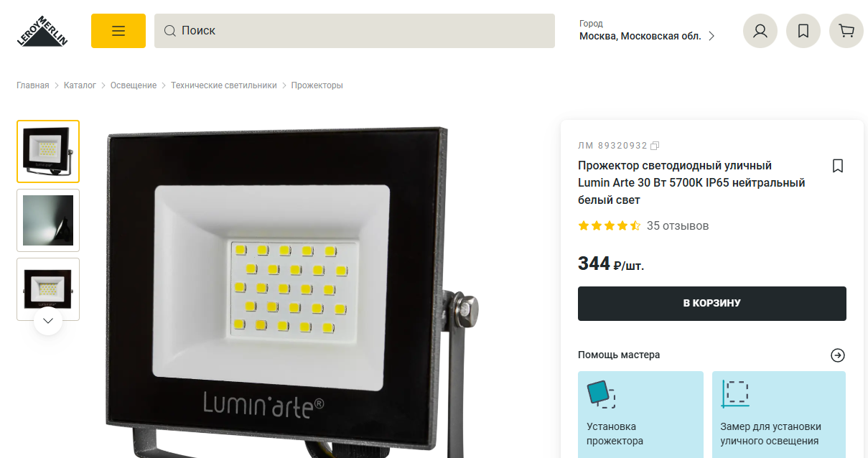
Task: Open saved favorites bookmark in header
Action: [x=803, y=31]
